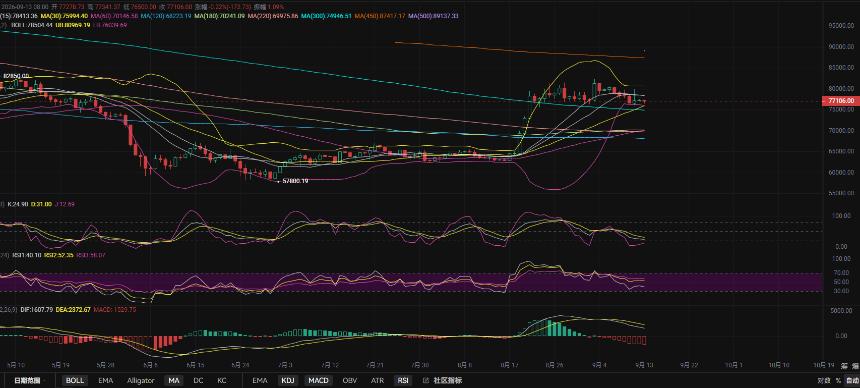This screenshot has width=860, height=388.
Task: Click the low price marker 57880.19
Action: pyautogui.click(x=295, y=181)
